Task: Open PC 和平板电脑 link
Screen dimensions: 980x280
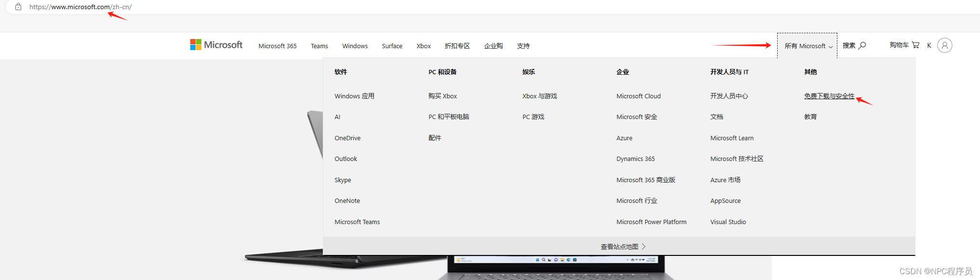Action: click(x=449, y=117)
